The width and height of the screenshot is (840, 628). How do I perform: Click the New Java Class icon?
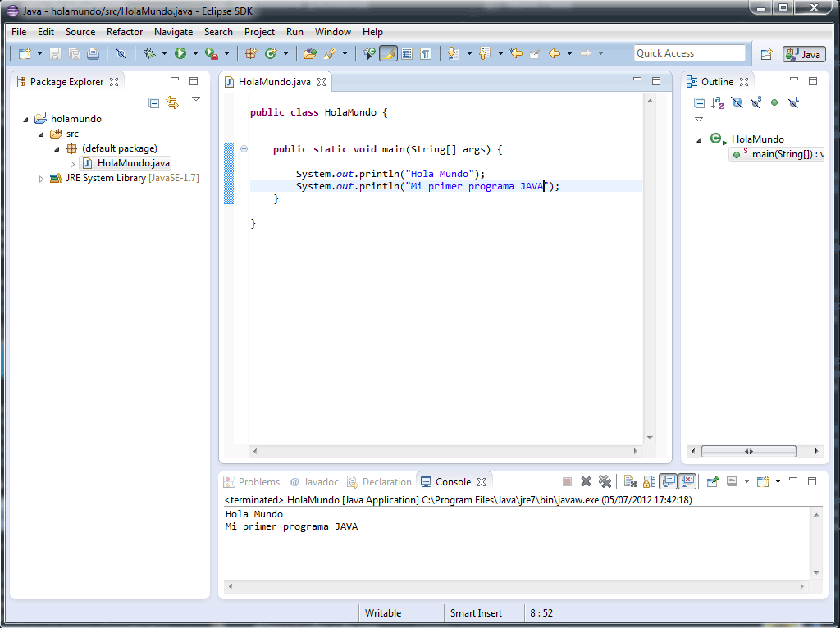[x=270, y=53]
